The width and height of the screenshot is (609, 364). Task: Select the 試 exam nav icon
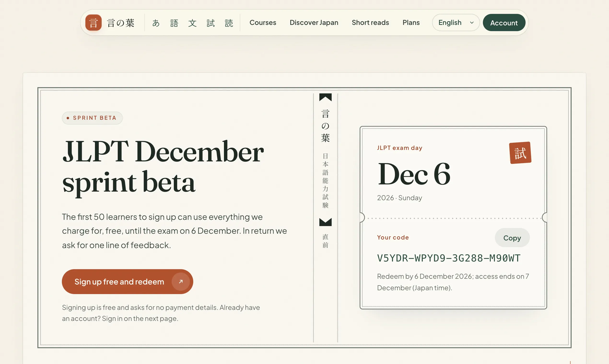pos(211,23)
